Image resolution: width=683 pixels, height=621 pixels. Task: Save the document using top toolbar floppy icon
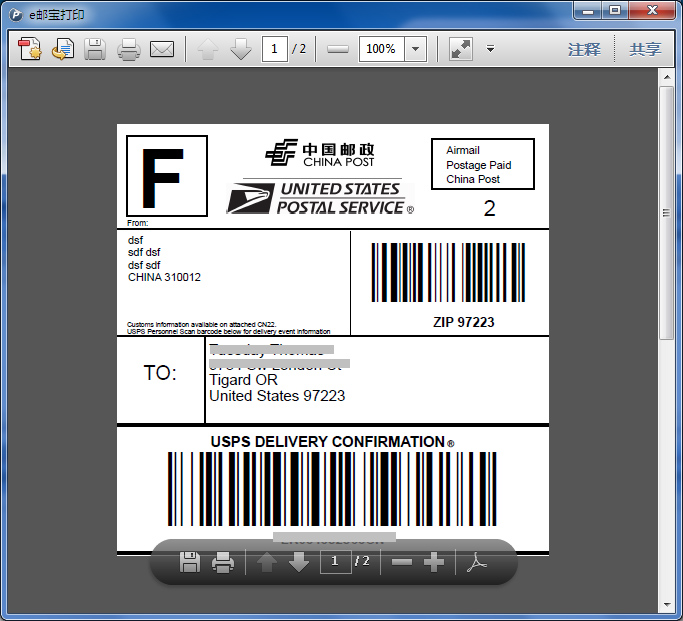[x=95, y=48]
